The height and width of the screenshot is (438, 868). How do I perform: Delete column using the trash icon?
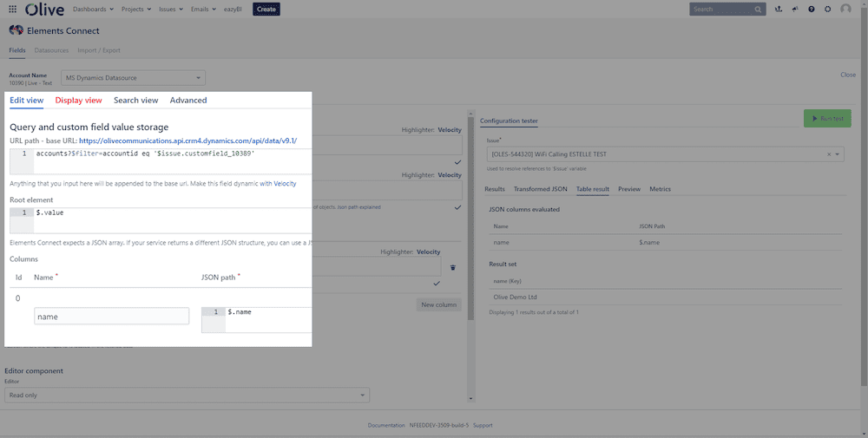(x=452, y=267)
